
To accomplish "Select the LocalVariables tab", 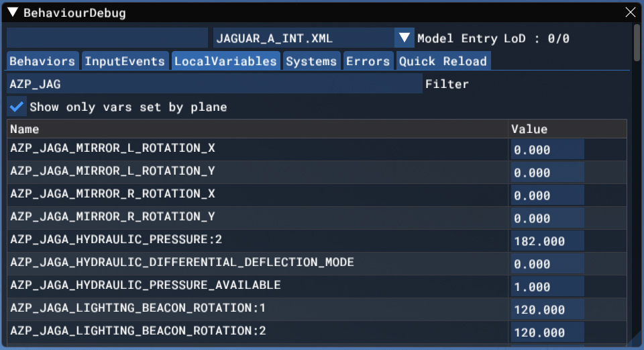I will 225,61.
